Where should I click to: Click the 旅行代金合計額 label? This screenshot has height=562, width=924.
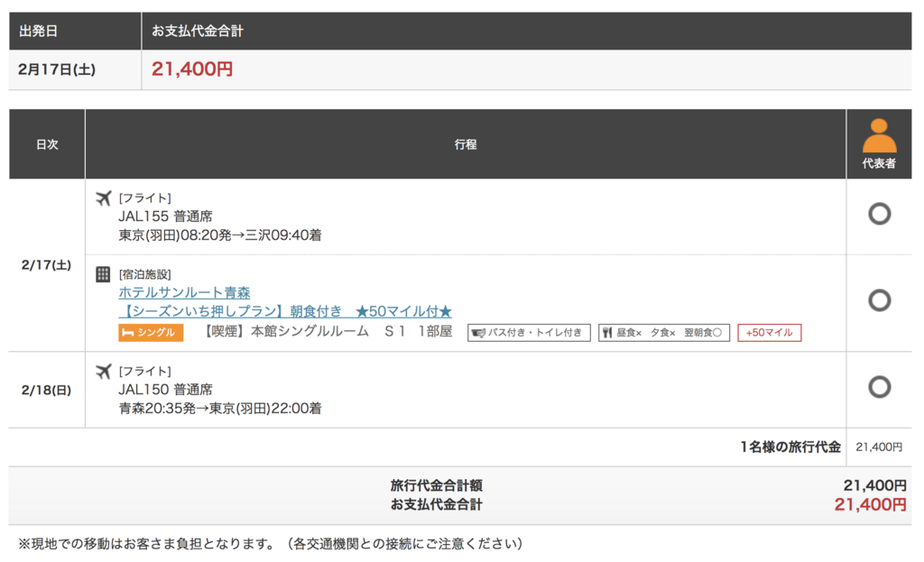click(x=437, y=485)
